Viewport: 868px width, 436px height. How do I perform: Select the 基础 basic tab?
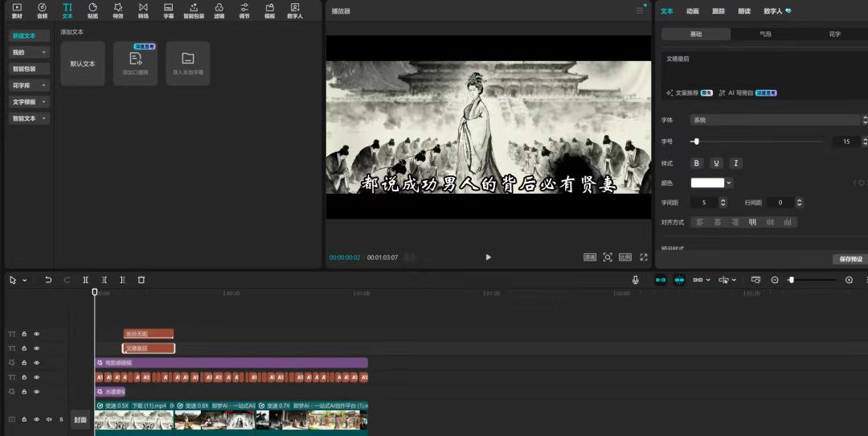click(x=696, y=34)
